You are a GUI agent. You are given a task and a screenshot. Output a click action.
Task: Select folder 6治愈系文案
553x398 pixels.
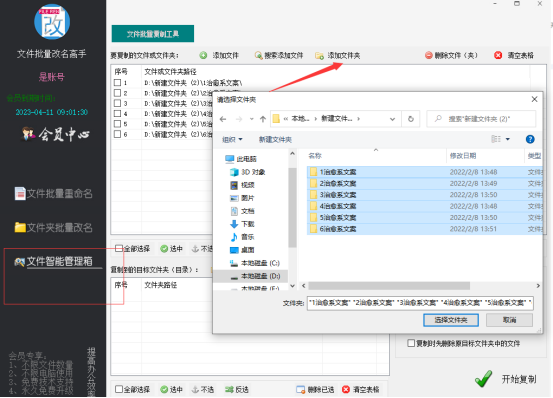(425, 229)
